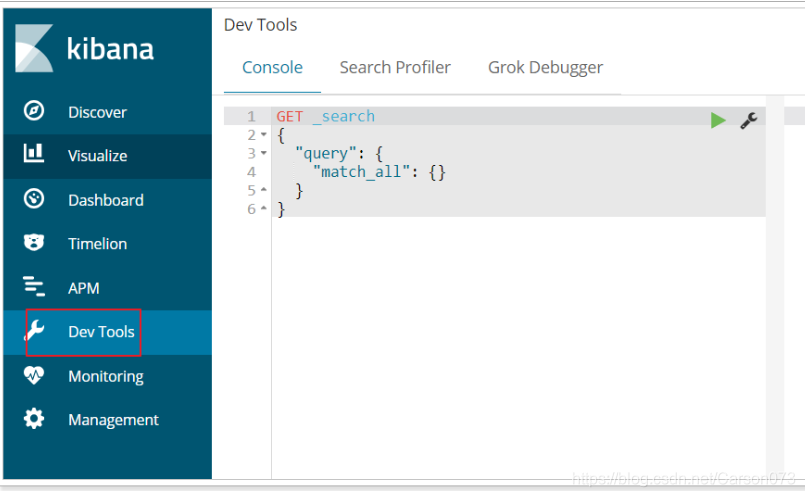Click the "query" key in editor
Screen dimensions: 805x497
[325, 154]
